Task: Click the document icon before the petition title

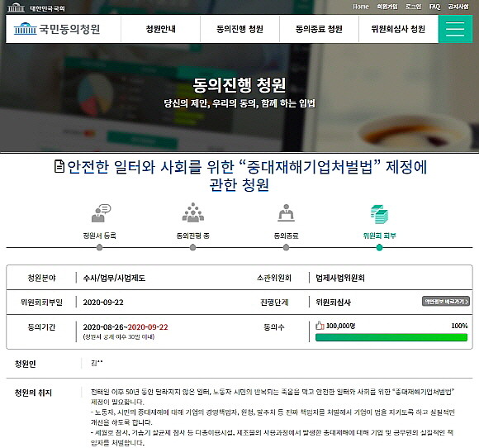Action: point(59,166)
